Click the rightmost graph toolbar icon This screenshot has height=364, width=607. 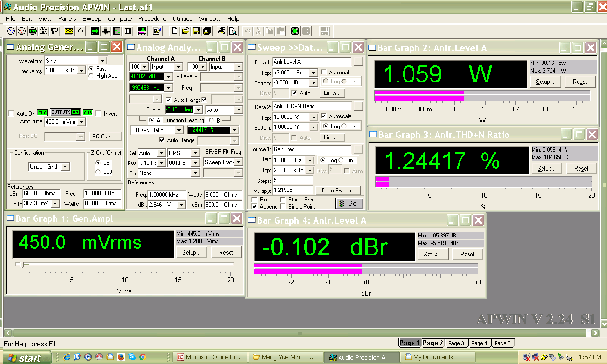click(x=324, y=31)
